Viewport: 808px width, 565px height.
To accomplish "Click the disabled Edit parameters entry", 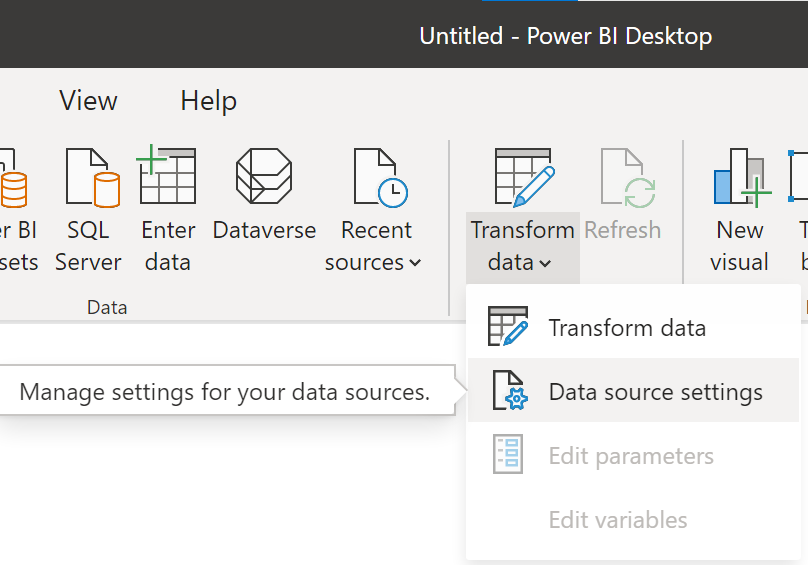I will [x=633, y=455].
